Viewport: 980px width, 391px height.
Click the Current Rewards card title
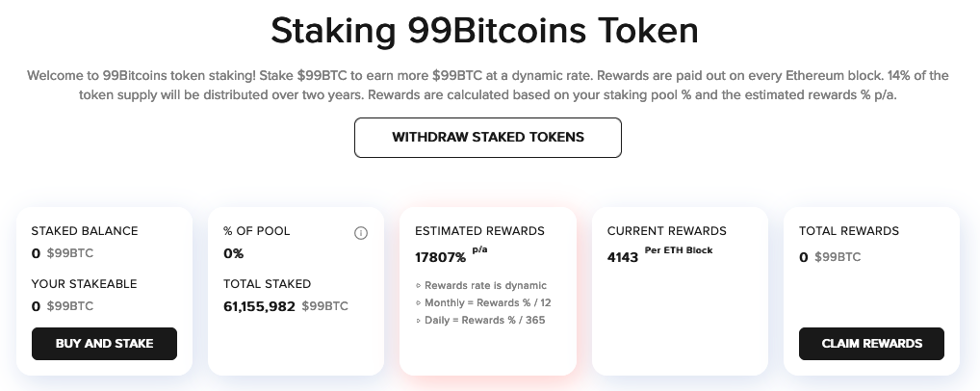667,231
